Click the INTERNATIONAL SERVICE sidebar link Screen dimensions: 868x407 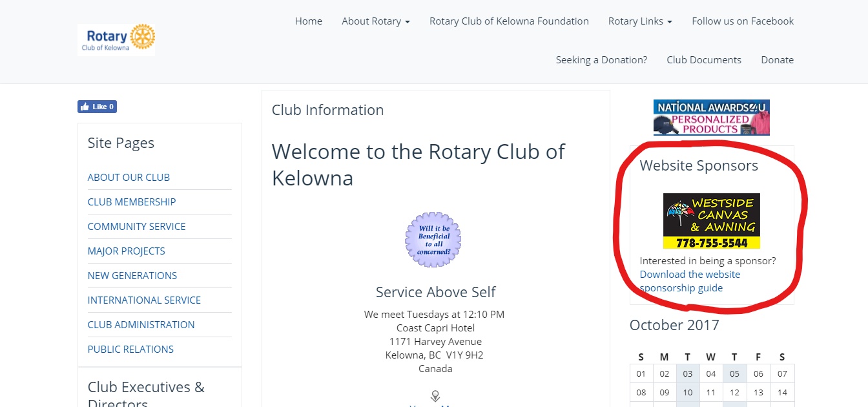pos(144,300)
